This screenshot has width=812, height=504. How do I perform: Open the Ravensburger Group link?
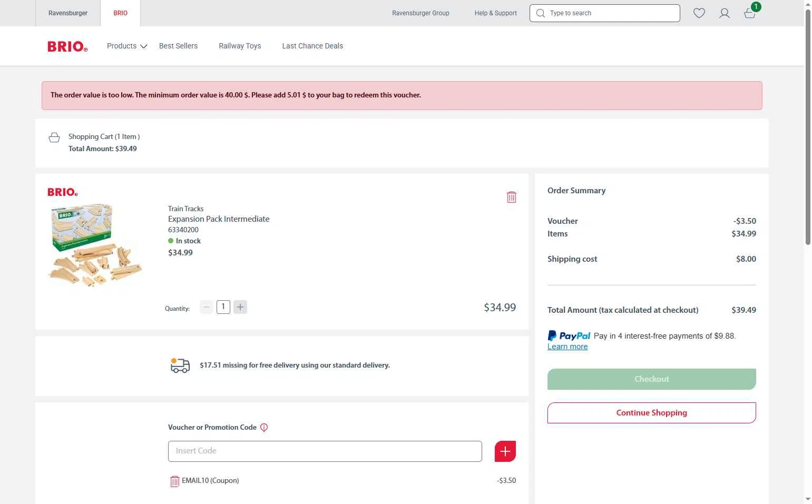tap(420, 13)
